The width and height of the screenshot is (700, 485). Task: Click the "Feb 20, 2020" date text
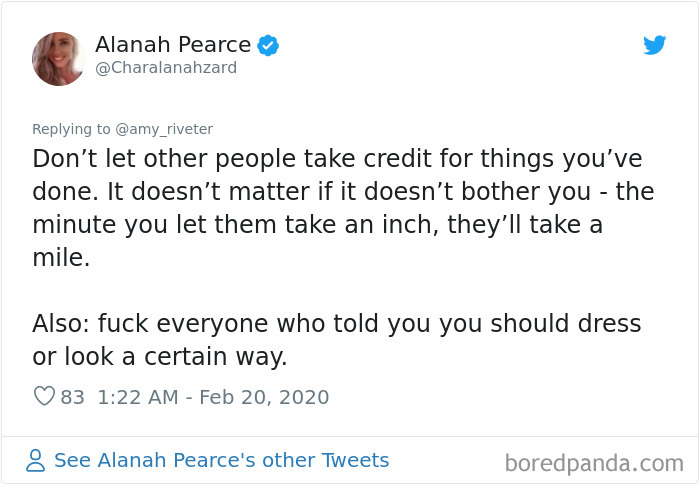[265, 397]
